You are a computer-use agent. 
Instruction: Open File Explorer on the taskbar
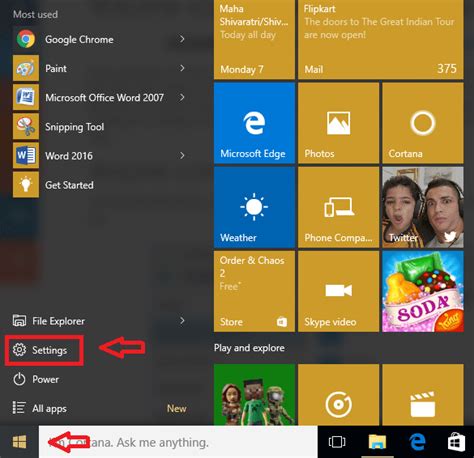coord(377,442)
